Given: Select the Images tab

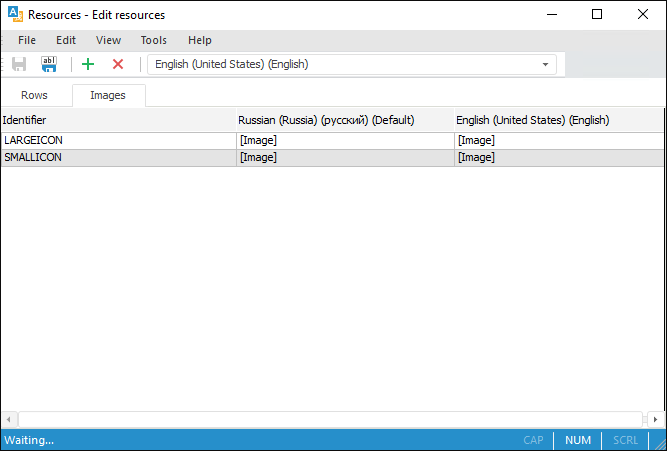Looking at the screenshot, I should click(x=109, y=96).
